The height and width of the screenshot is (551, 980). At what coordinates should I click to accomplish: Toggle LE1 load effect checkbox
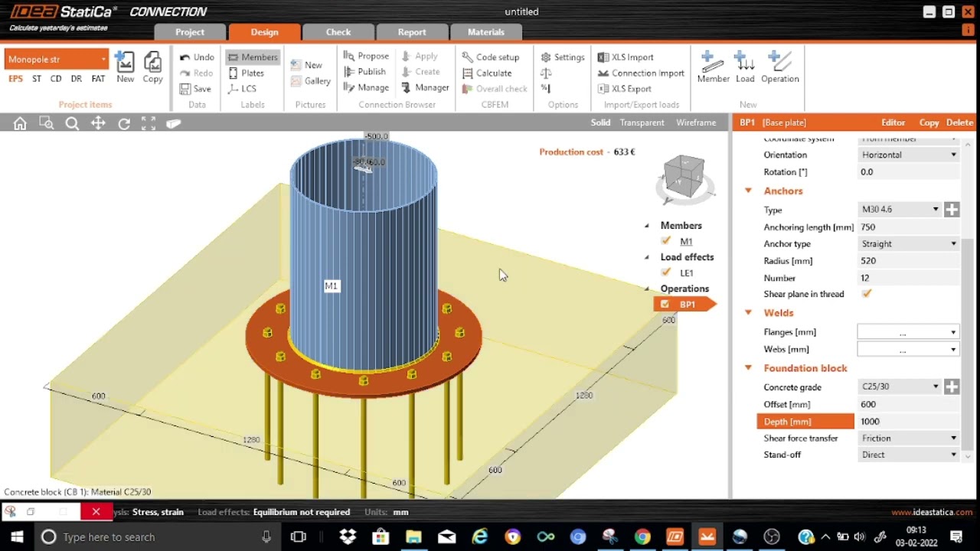tap(666, 272)
